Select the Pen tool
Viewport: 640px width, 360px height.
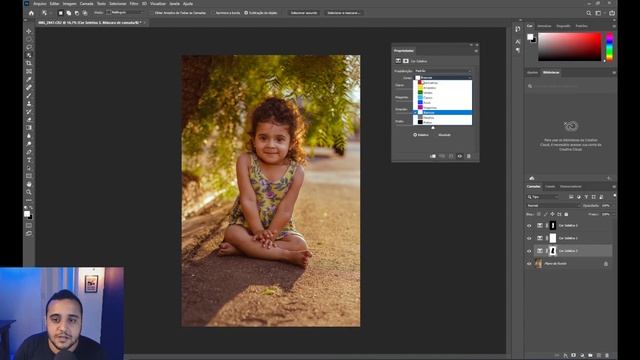click(x=29, y=152)
